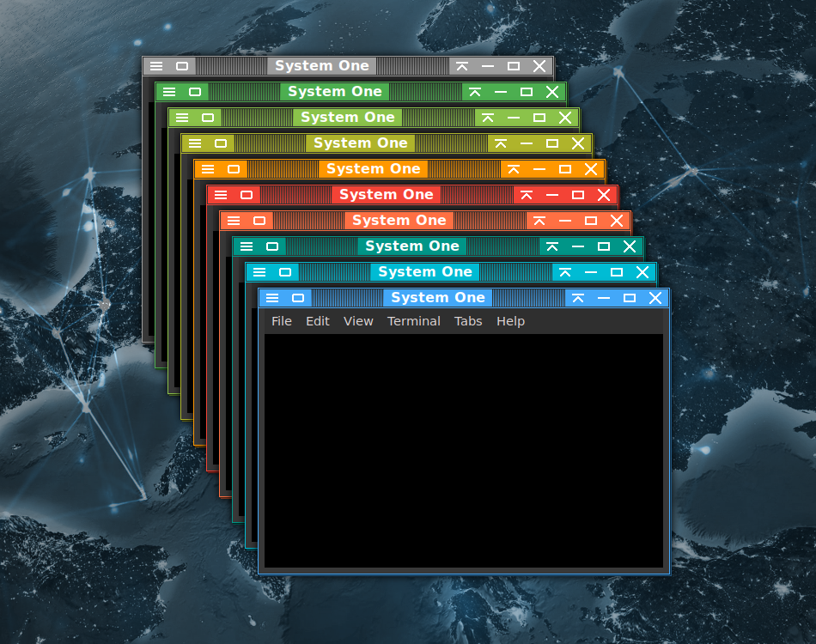Screen dimensions: 816x644
Task: Minimize the blue System One window
Action: coord(604,298)
